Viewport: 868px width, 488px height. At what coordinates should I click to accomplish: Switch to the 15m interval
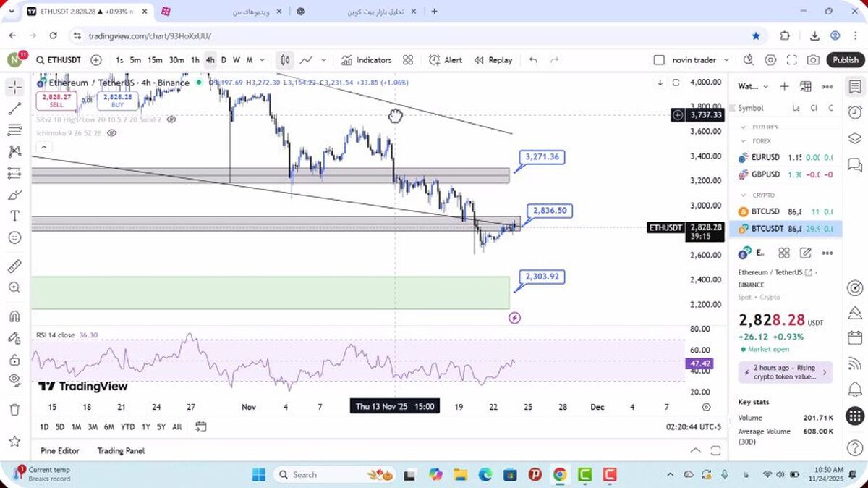coord(155,60)
